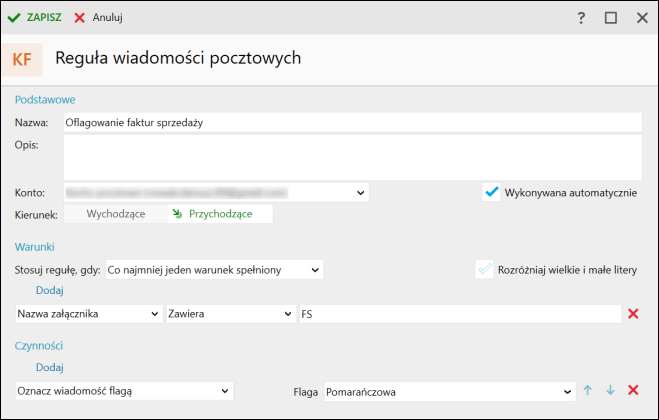Open the Flaga Pomarańczowa color dropdown
This screenshot has height=420, width=659.
point(565,390)
